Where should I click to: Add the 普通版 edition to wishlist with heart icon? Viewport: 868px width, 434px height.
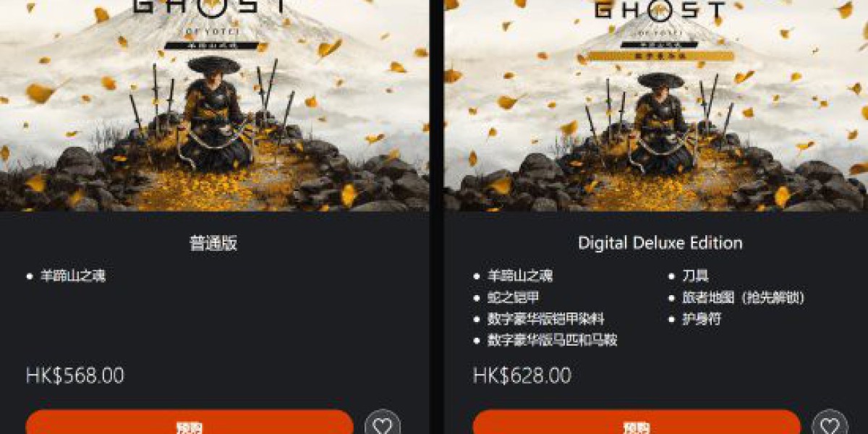tap(383, 426)
